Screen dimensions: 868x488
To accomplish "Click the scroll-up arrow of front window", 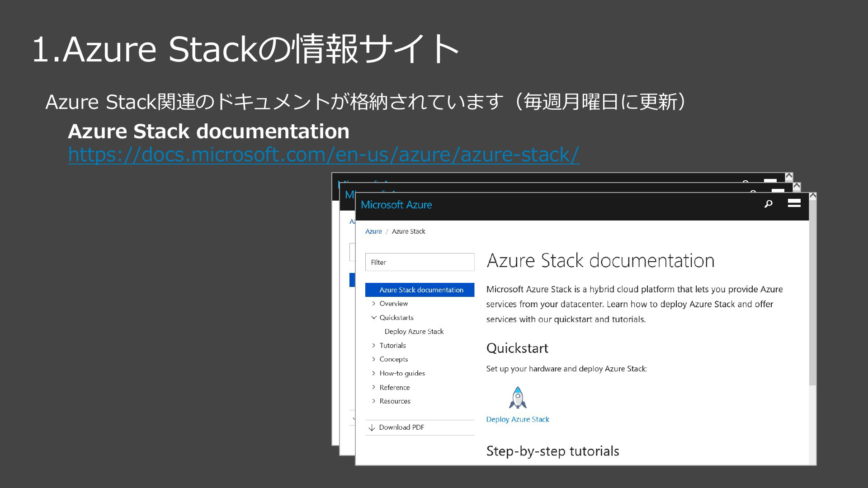I will pyautogui.click(x=812, y=196).
